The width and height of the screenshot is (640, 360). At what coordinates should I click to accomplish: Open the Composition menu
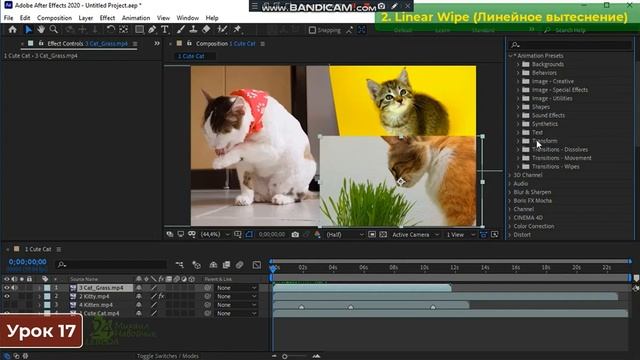coord(54,18)
